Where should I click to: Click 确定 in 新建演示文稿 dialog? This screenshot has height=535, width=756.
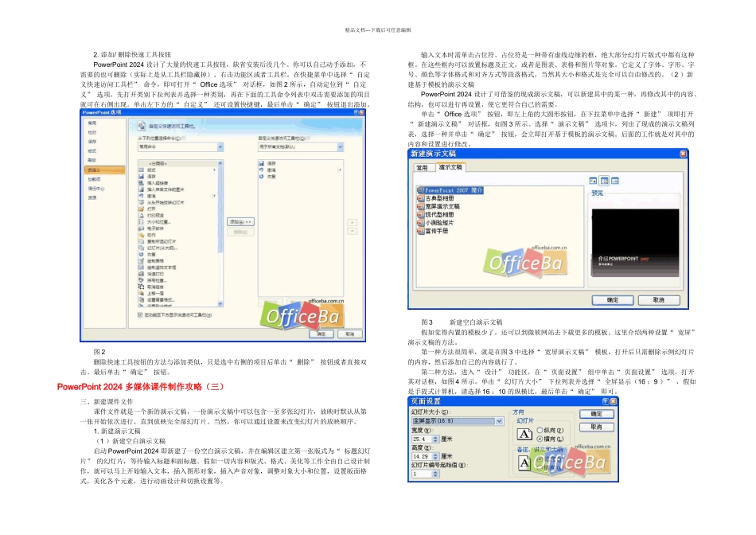tap(613, 300)
